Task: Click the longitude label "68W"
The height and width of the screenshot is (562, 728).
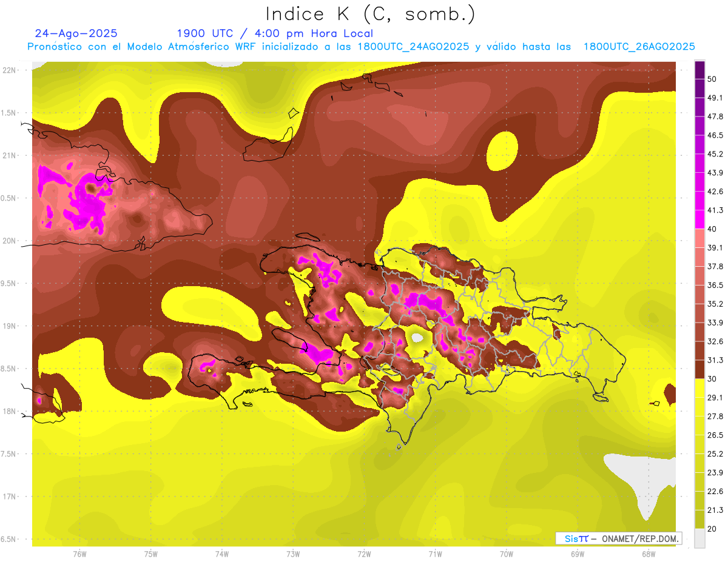Action: [x=649, y=554]
